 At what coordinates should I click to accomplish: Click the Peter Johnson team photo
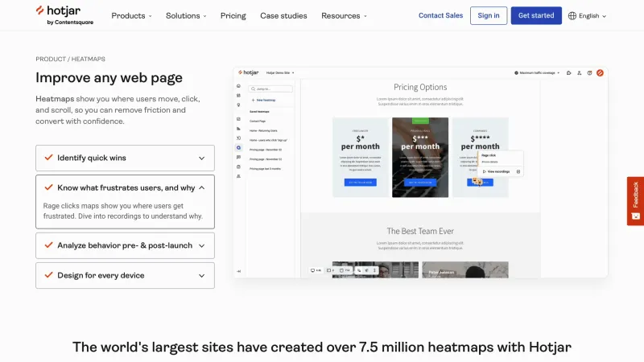[x=465, y=269]
